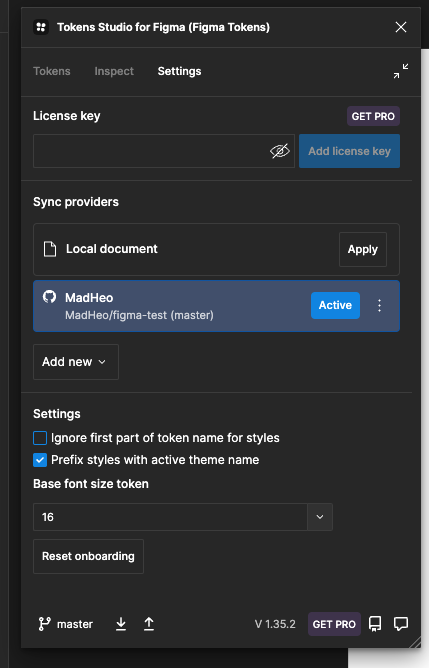Collapse the plugin with the minimize arrows icon
The height and width of the screenshot is (668, 429).
[x=401, y=71]
